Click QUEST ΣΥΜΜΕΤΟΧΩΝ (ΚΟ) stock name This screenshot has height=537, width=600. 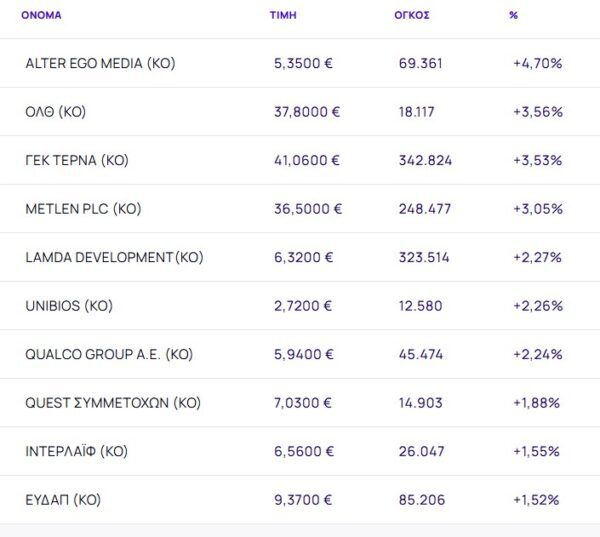[x=113, y=403]
